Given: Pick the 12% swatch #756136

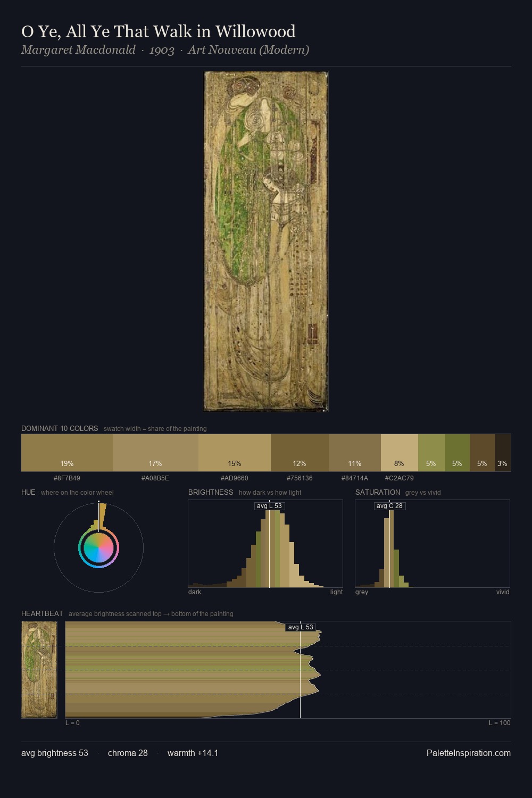Looking at the screenshot, I should click(x=300, y=453).
